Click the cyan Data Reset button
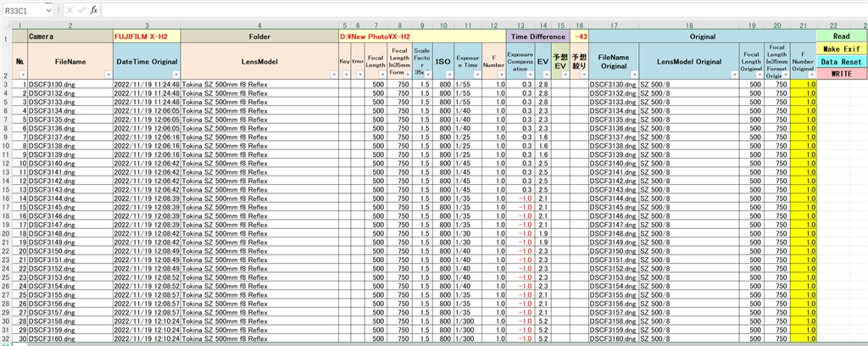 (x=841, y=62)
